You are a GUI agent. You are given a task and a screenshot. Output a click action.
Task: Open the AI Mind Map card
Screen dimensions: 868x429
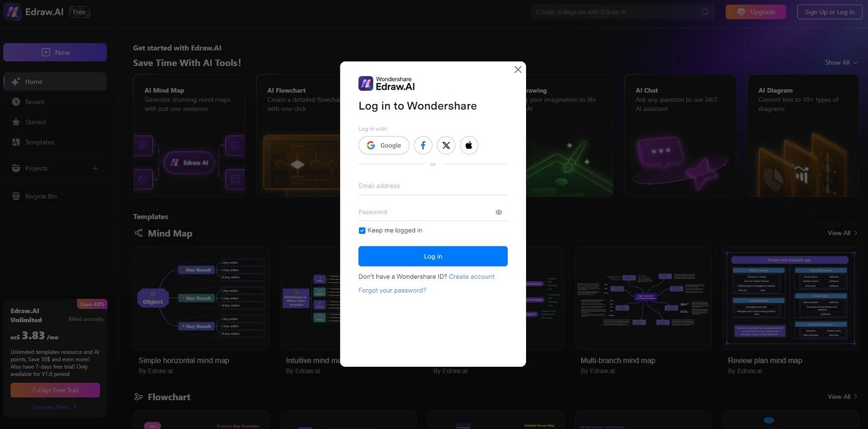point(189,135)
